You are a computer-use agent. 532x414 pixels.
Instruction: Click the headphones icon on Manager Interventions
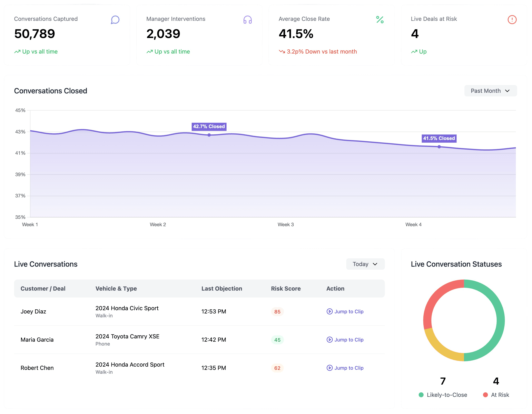tap(247, 19)
